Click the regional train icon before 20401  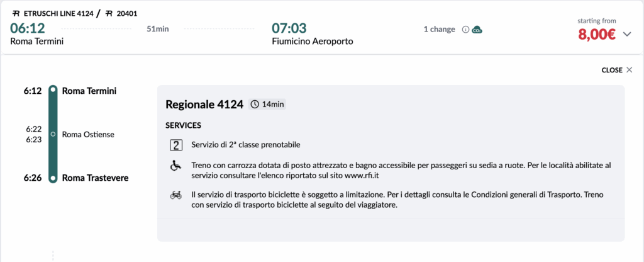tap(108, 13)
